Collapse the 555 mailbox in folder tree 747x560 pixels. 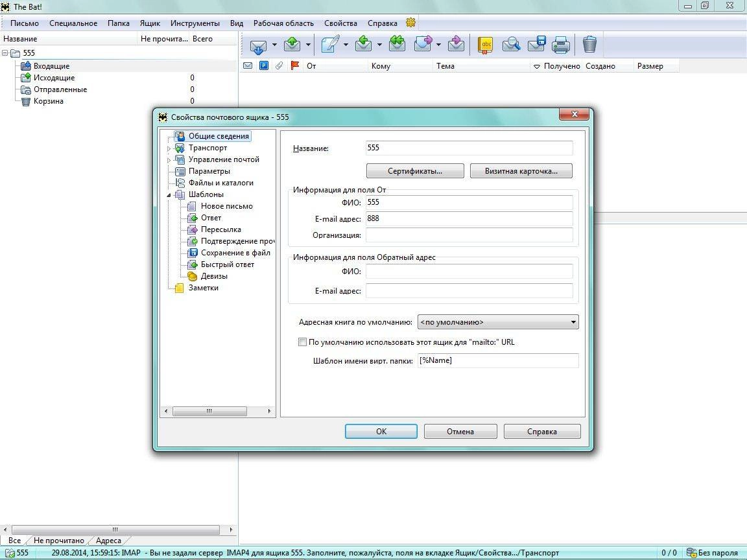point(5,53)
